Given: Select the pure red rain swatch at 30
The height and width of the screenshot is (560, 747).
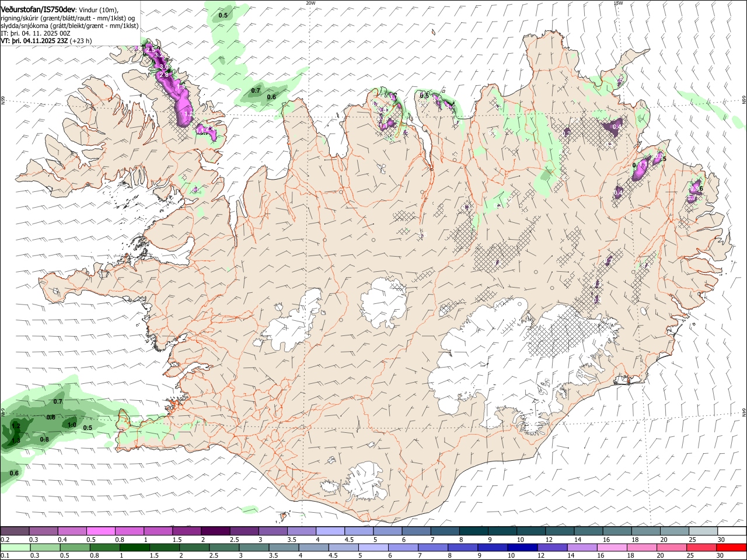Looking at the screenshot, I should coord(731,547).
